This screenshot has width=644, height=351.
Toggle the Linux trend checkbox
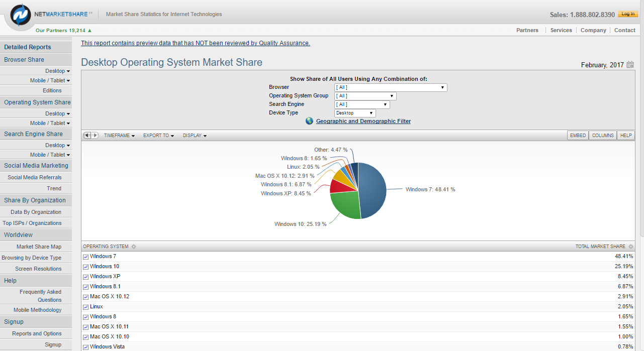coord(85,307)
